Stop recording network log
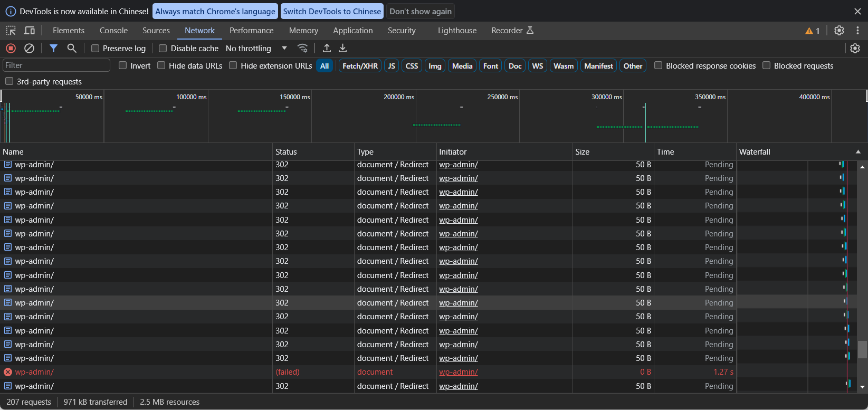868x410 pixels. tap(11, 48)
